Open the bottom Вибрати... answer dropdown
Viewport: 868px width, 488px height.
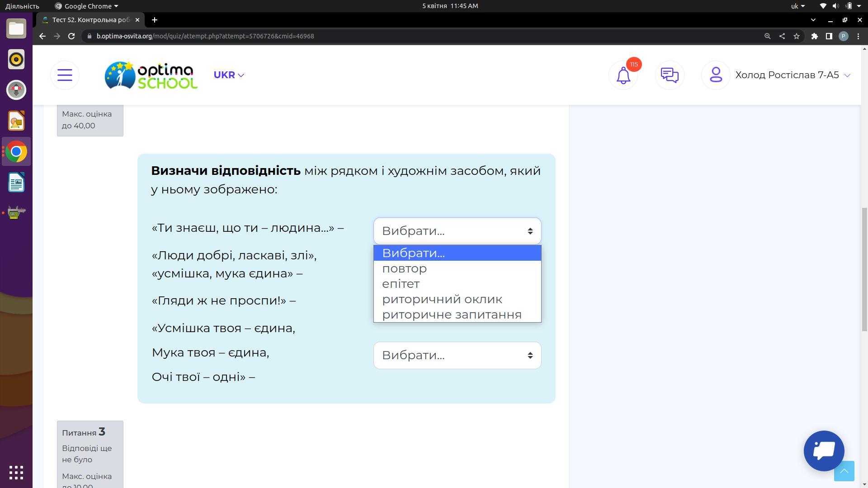coord(457,355)
